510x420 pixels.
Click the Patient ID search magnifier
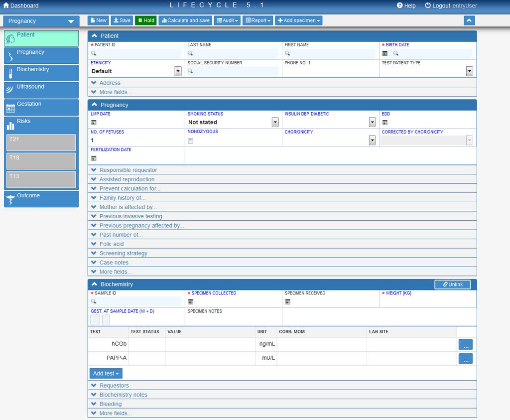[x=93, y=53]
